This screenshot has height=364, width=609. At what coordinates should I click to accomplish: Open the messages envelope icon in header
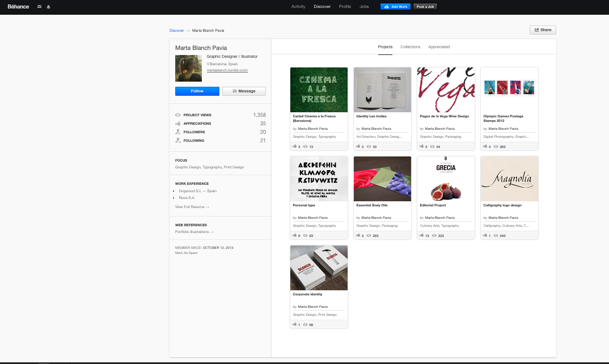click(39, 7)
